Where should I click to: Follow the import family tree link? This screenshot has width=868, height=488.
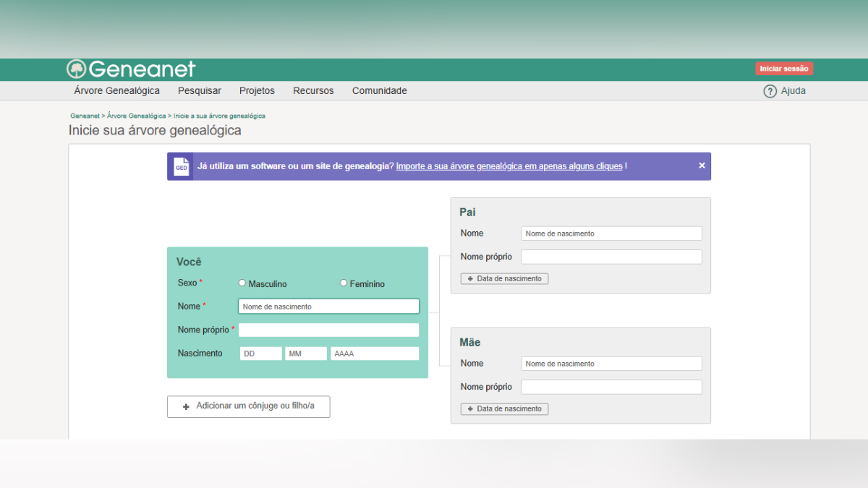tap(509, 166)
